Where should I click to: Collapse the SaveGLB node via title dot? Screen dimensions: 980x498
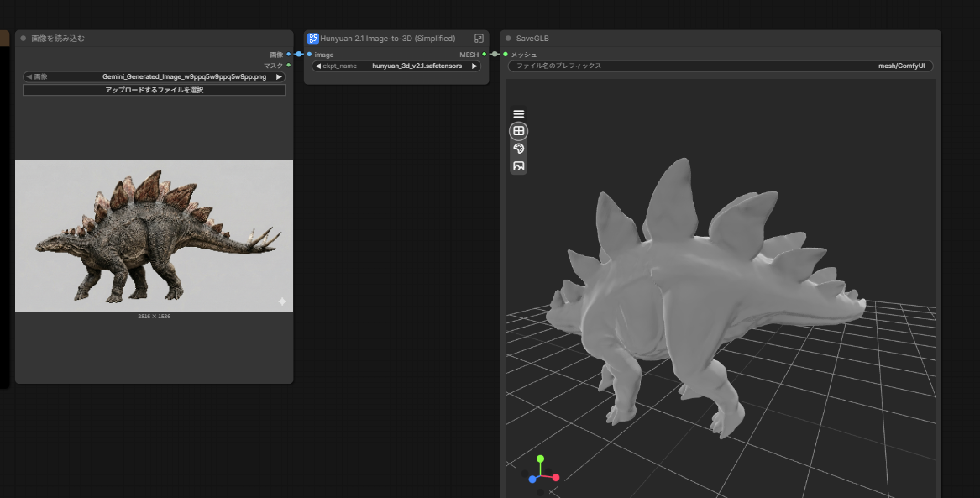pos(509,39)
